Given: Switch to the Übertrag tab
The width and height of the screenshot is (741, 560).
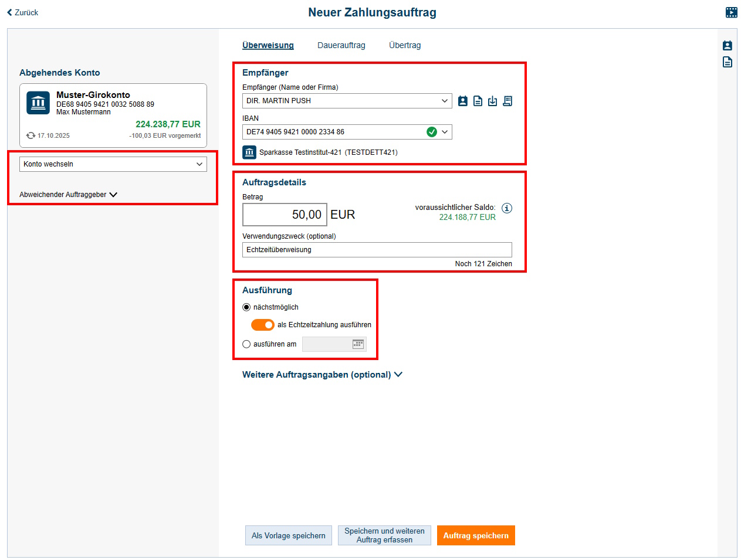Looking at the screenshot, I should pos(404,45).
